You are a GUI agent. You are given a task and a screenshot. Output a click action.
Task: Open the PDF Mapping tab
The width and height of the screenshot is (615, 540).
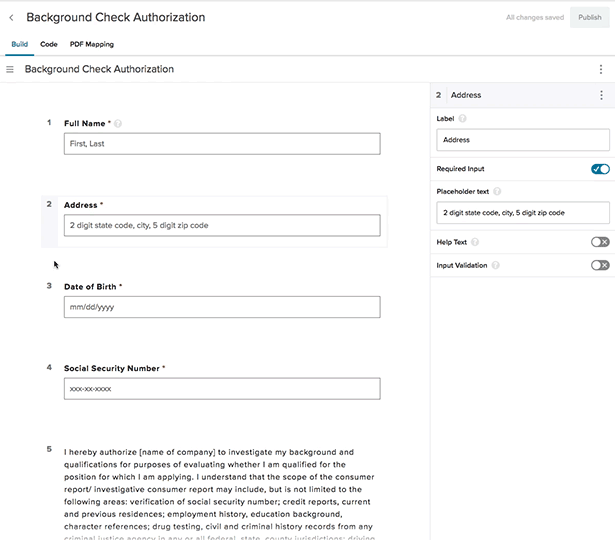(92, 44)
